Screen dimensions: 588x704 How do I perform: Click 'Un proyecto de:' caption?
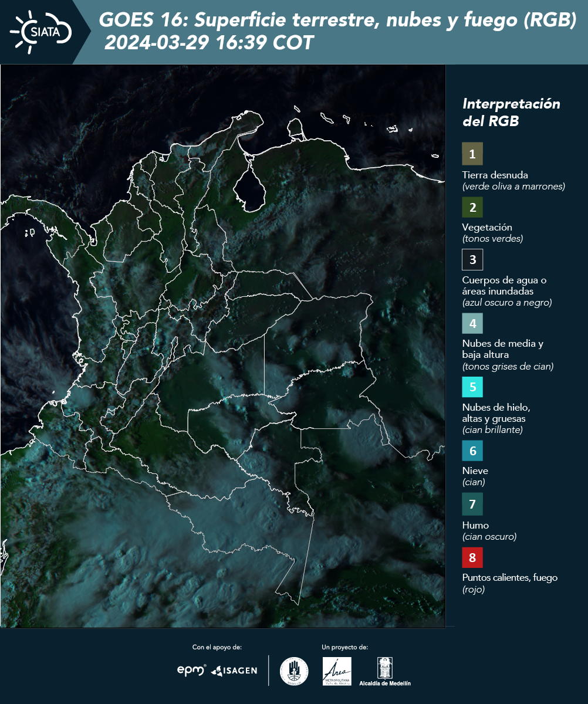point(345,647)
